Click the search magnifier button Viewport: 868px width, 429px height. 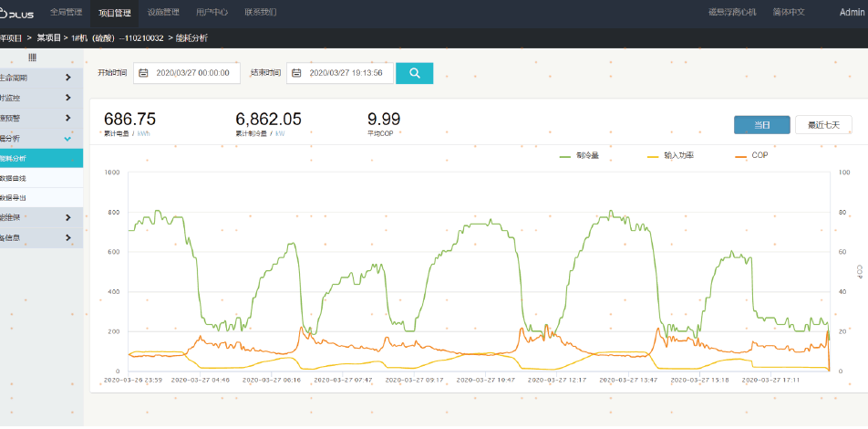pos(414,73)
